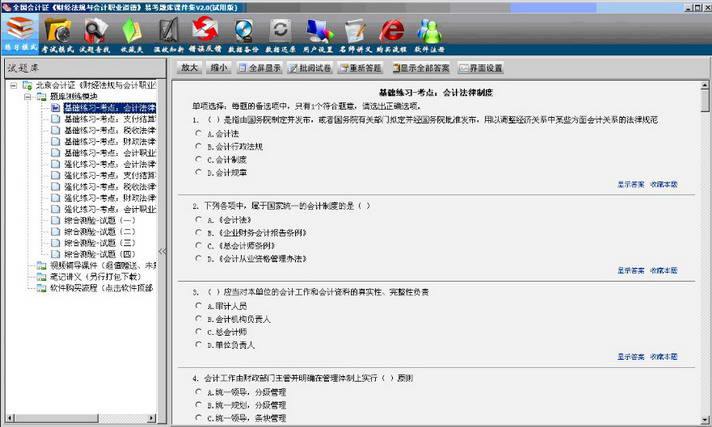Click the 数据备份 data backup icon
The width and height of the screenshot is (712, 427).
click(x=243, y=35)
